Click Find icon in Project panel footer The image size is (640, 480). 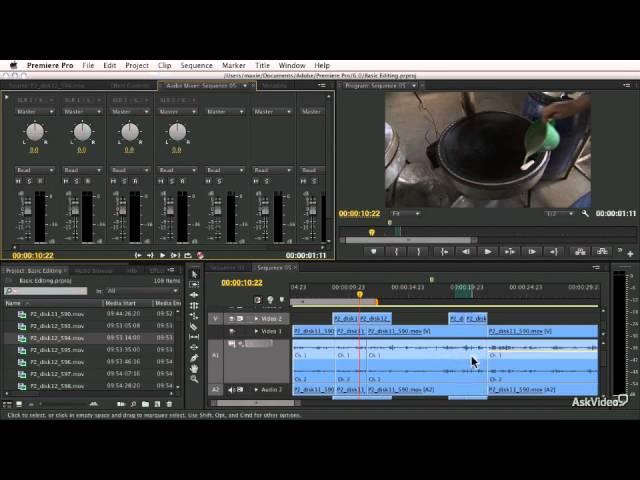tap(133, 404)
